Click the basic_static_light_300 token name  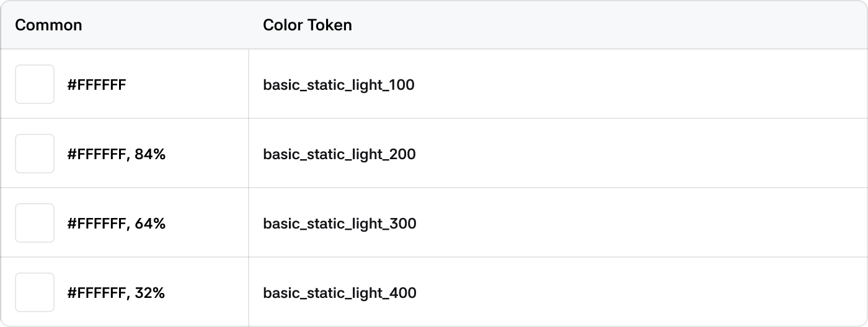pyautogui.click(x=340, y=224)
